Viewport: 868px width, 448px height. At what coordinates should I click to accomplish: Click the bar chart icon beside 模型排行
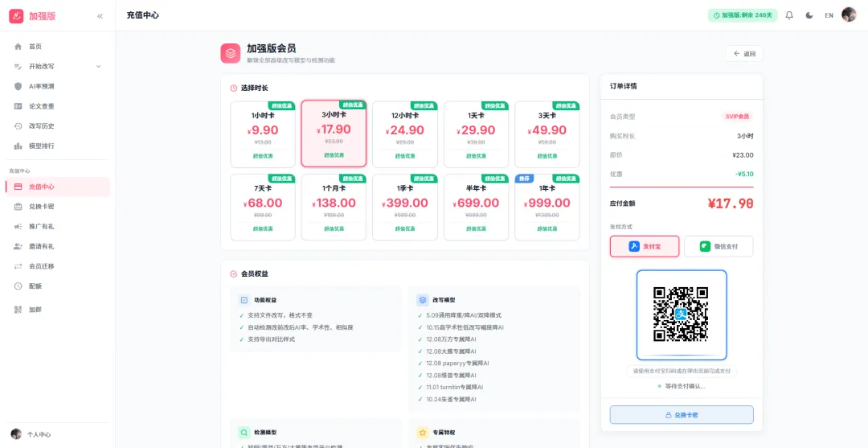pyautogui.click(x=18, y=146)
